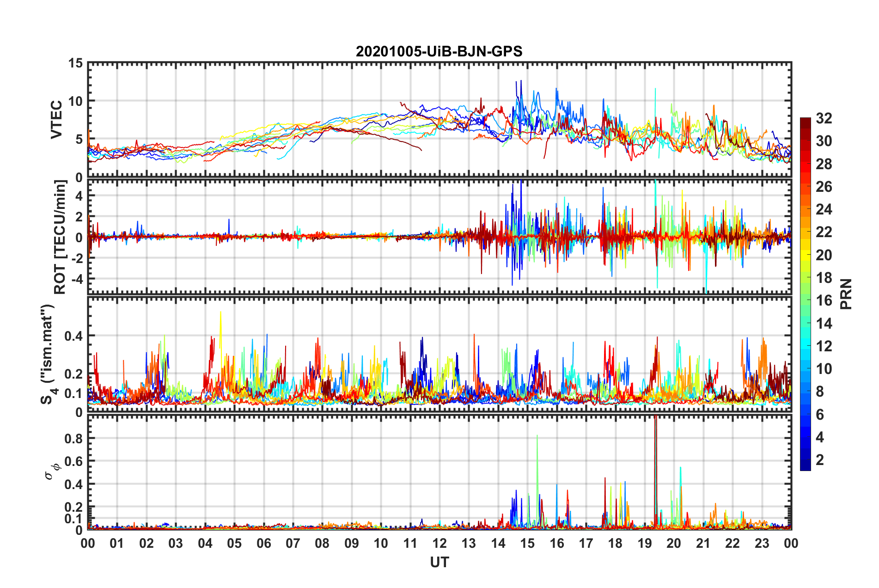This screenshot has width=879, height=588.
Task: Click sigma phi y-axis tick 0.8
Action: click(x=74, y=438)
